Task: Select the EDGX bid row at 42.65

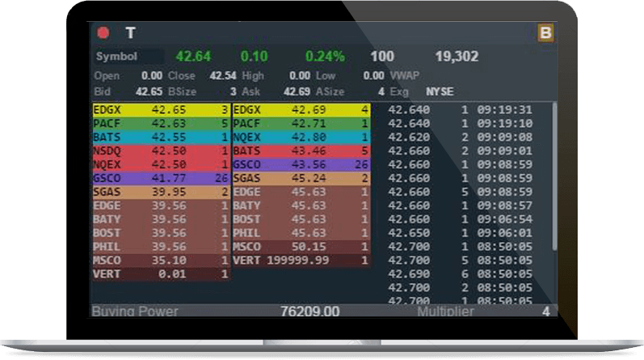Action: (161, 109)
